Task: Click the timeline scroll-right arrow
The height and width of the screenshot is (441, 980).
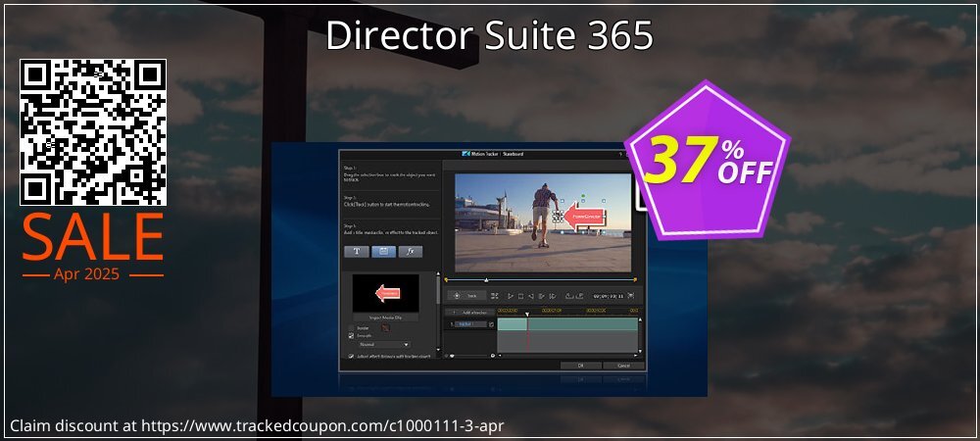Action: coord(636,356)
